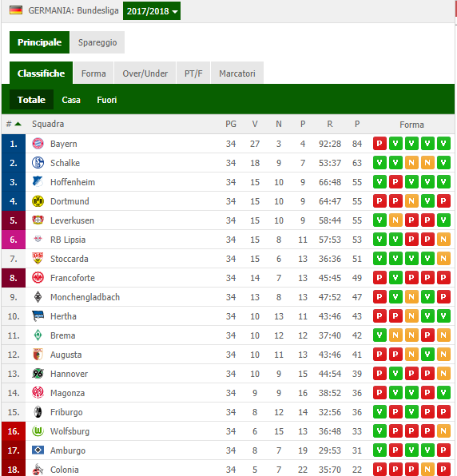Image resolution: width=457 pixels, height=476 pixels.
Task: Sort table by rank arrow
Action: pyautogui.click(x=18, y=124)
